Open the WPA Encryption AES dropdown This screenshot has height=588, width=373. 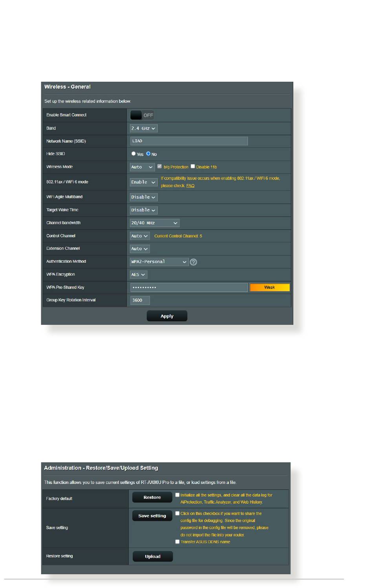click(x=139, y=275)
